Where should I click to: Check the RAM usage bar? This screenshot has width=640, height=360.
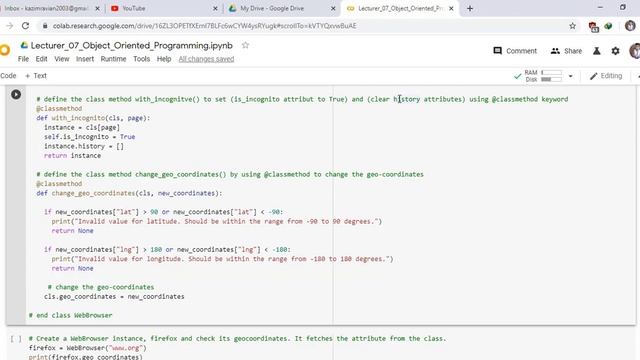(x=551, y=73)
